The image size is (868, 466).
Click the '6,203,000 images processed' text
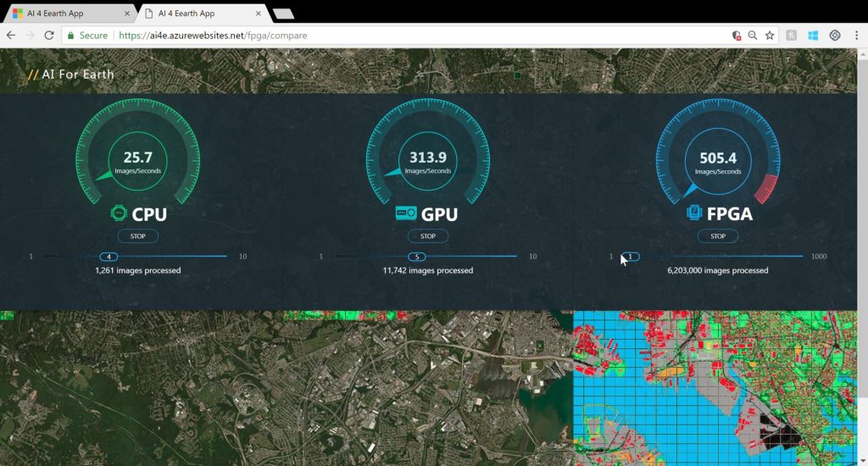tap(718, 270)
